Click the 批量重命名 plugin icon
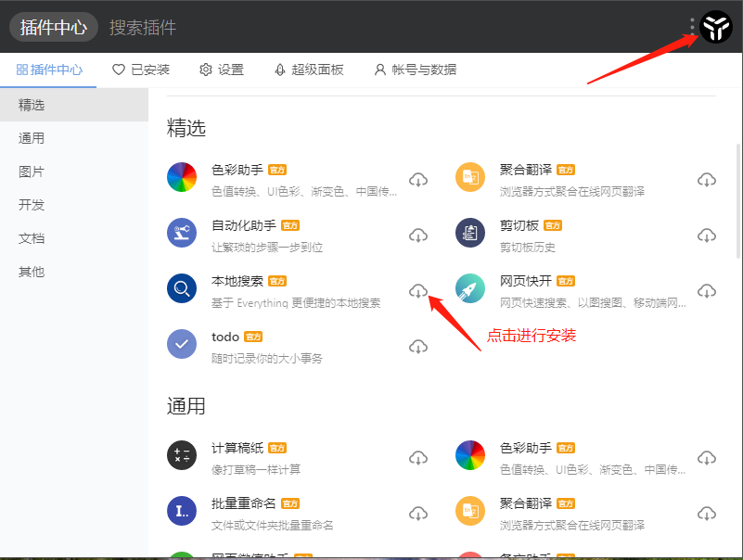The image size is (743, 560). pyautogui.click(x=182, y=511)
